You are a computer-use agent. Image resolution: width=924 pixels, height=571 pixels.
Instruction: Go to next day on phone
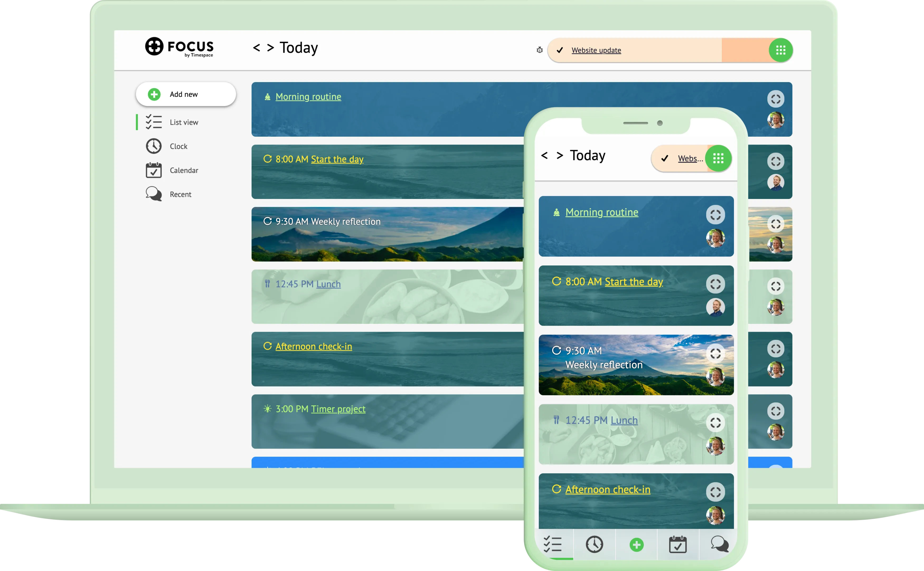(x=560, y=155)
